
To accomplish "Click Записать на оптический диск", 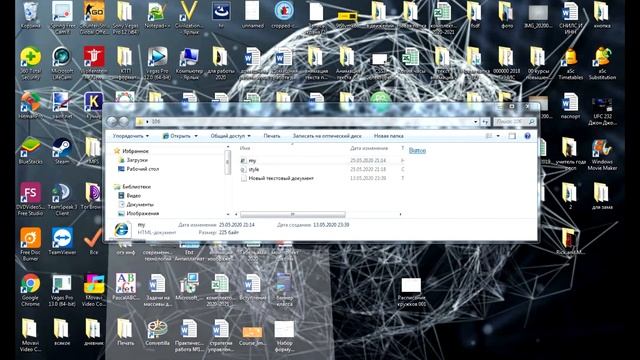I will tap(327, 136).
